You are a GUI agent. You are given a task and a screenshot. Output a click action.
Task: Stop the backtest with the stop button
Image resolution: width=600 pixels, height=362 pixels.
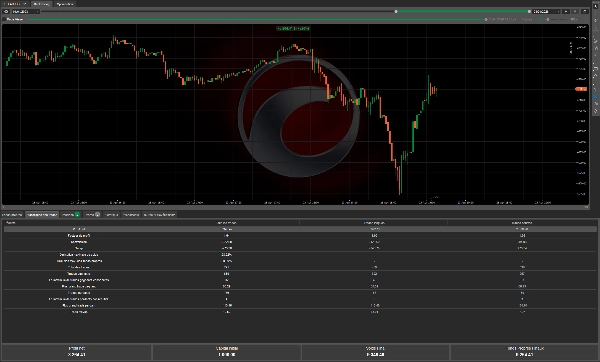[x=575, y=11]
